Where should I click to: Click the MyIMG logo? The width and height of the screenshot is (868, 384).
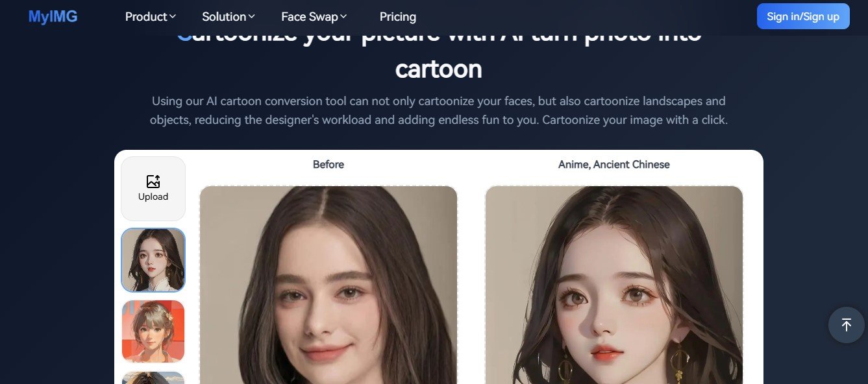(53, 17)
